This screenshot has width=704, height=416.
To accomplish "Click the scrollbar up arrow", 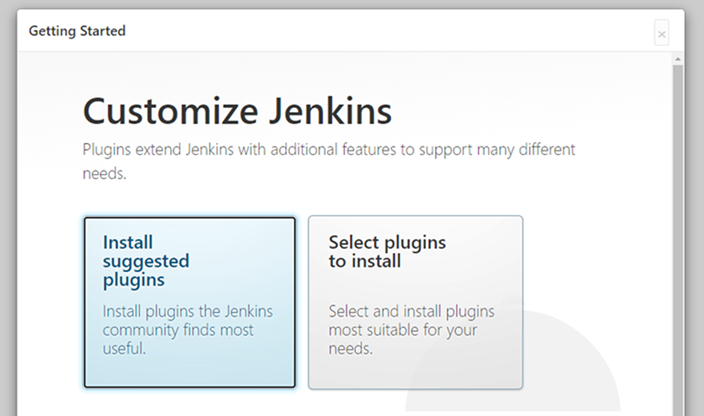I will pyautogui.click(x=678, y=59).
